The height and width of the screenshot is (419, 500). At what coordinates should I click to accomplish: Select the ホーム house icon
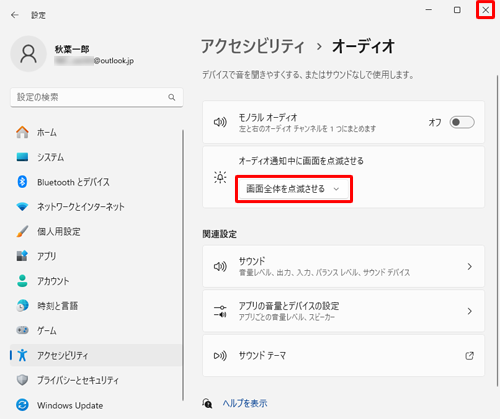point(22,132)
